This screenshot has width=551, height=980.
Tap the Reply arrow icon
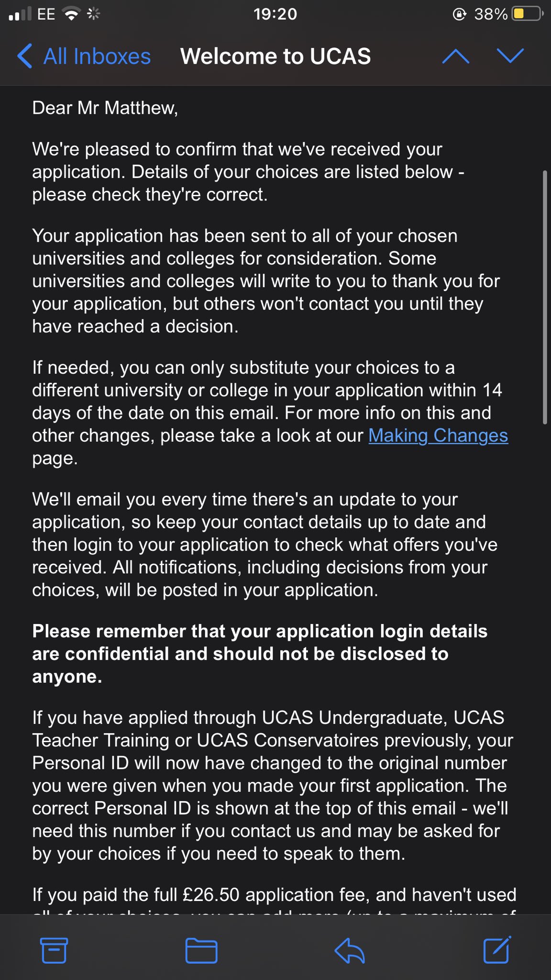350,950
